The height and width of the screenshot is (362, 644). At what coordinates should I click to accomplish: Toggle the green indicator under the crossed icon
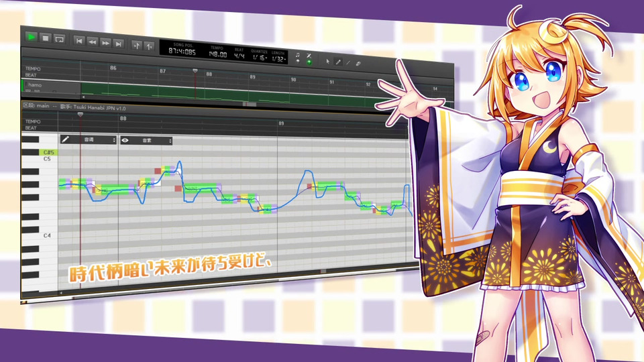tap(309, 62)
